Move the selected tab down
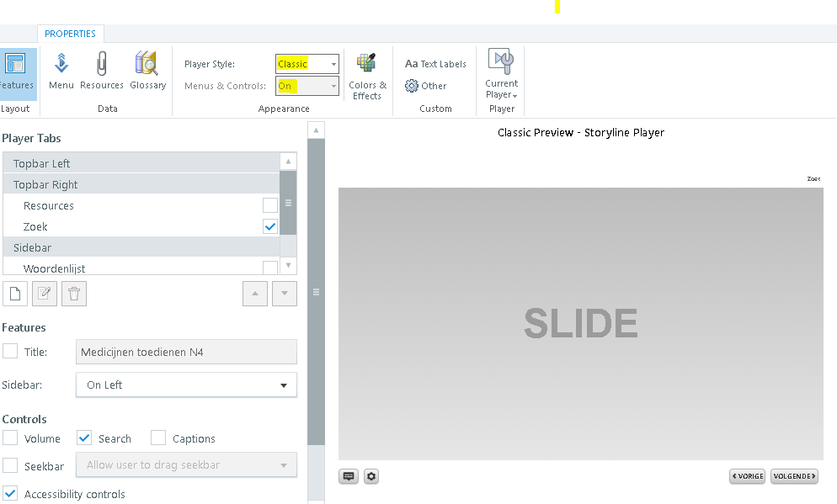The image size is (837, 504). (285, 294)
